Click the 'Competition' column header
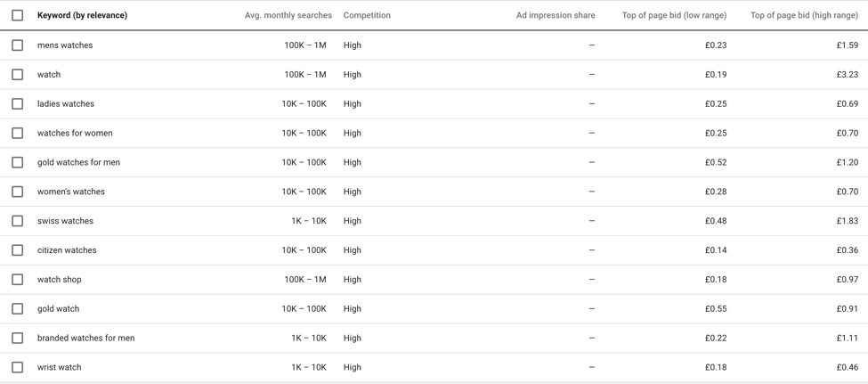This screenshot has width=868, height=384. click(367, 15)
